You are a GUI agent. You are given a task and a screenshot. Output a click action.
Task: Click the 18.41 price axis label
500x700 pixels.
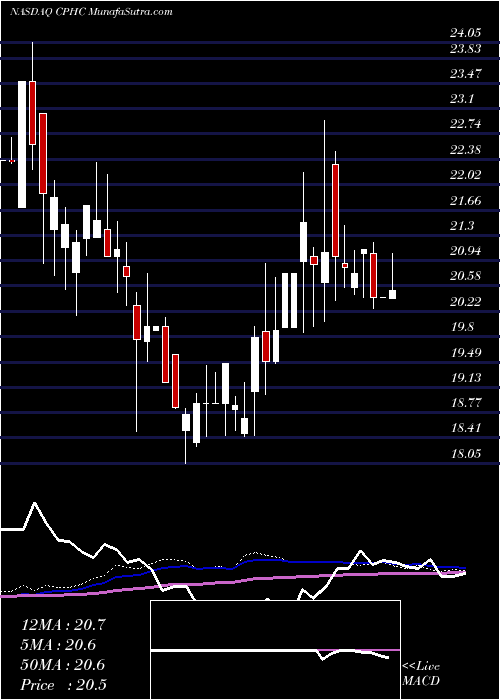(465, 428)
